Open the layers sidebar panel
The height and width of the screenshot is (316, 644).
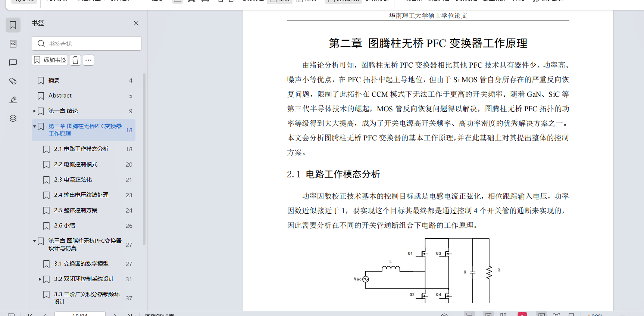coord(13,118)
